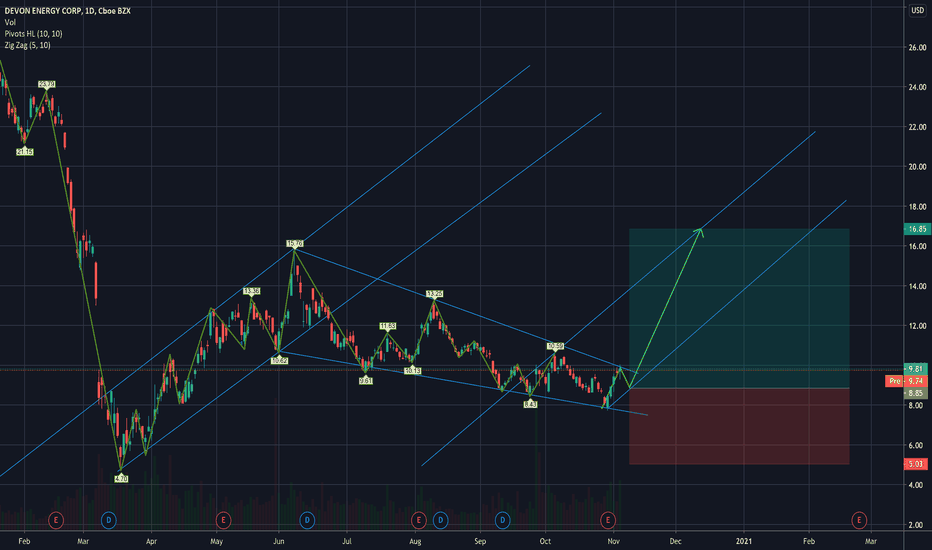
Task: Select the 4.70 pivot low label
Action: 121,479
